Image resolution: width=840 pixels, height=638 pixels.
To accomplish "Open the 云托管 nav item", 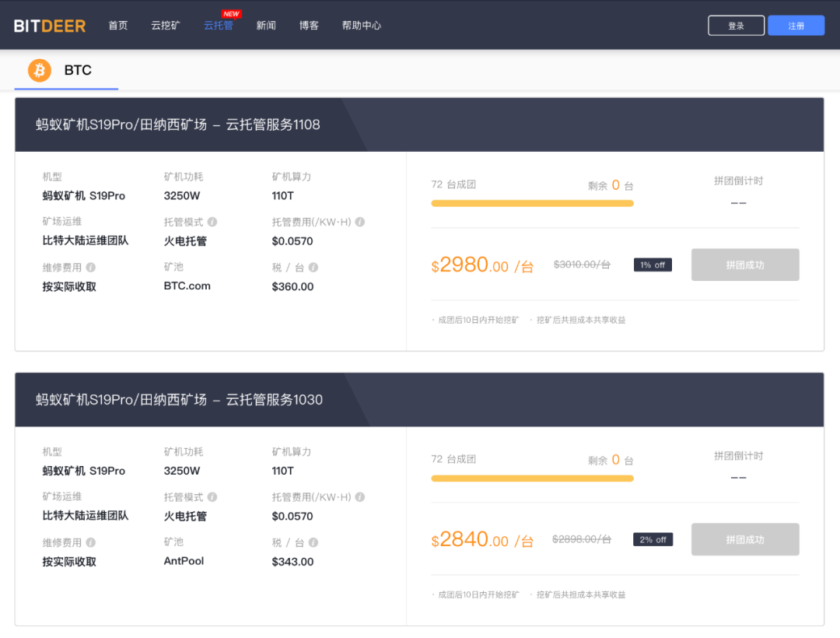I will point(219,25).
